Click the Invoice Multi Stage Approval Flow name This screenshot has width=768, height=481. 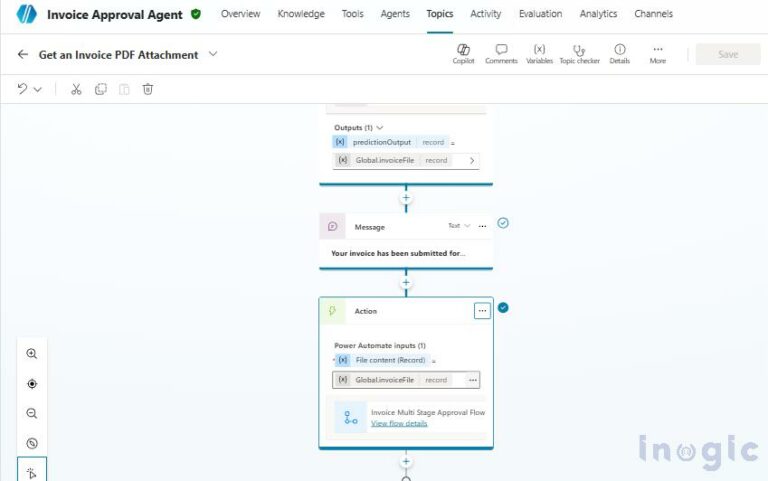[x=428, y=412]
